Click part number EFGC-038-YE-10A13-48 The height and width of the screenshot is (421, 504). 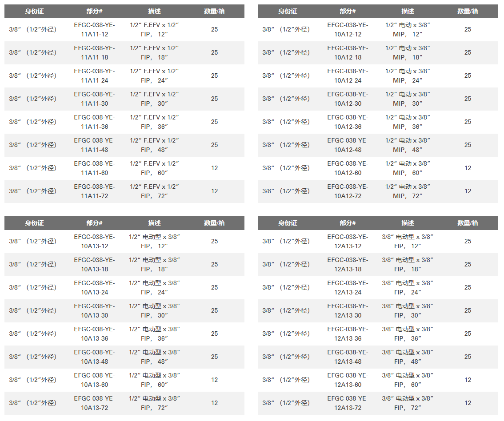coord(94,357)
